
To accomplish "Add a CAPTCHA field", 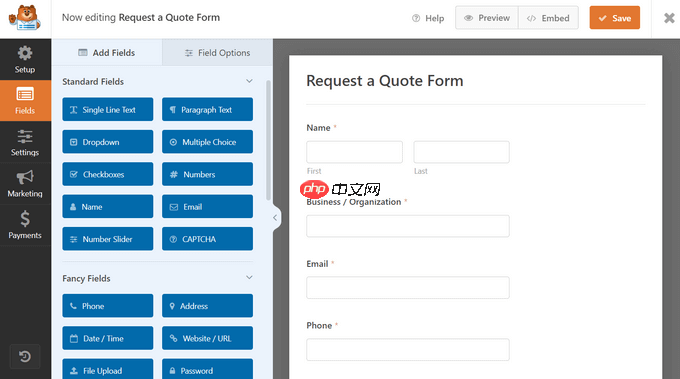I will pyautogui.click(x=207, y=239).
